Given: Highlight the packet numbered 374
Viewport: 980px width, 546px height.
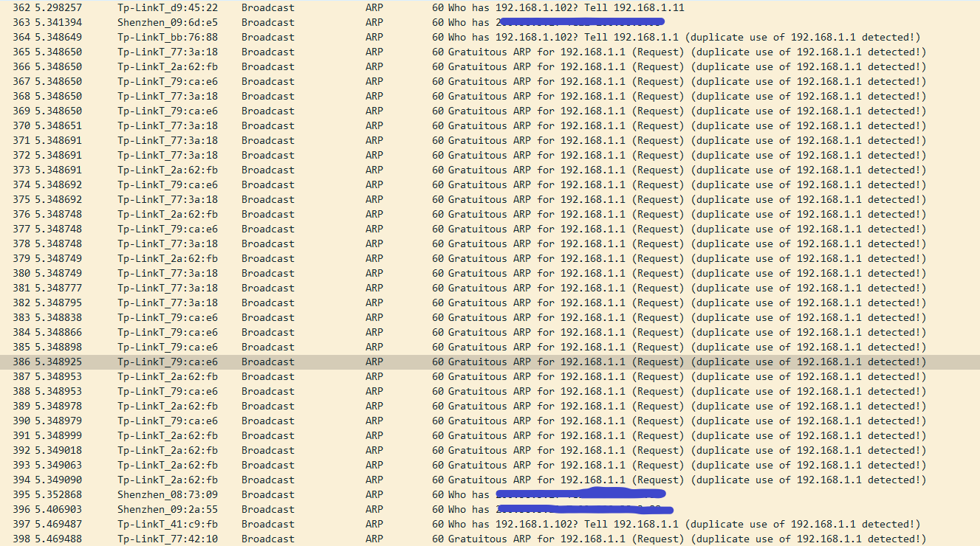Looking at the screenshot, I should click(x=490, y=184).
